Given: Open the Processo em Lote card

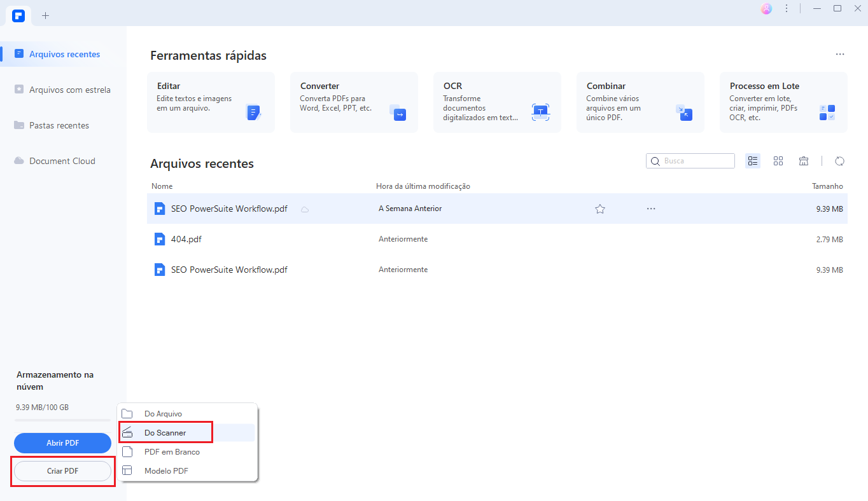Looking at the screenshot, I should pos(783,102).
